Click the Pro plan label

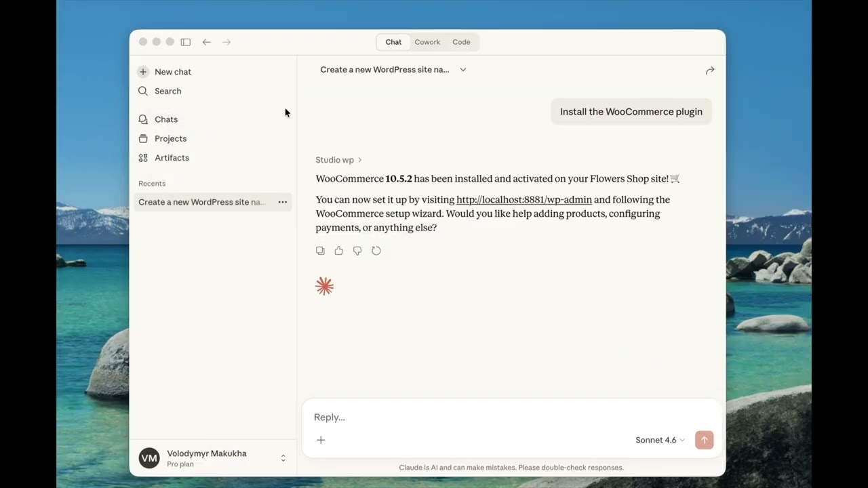point(180,464)
